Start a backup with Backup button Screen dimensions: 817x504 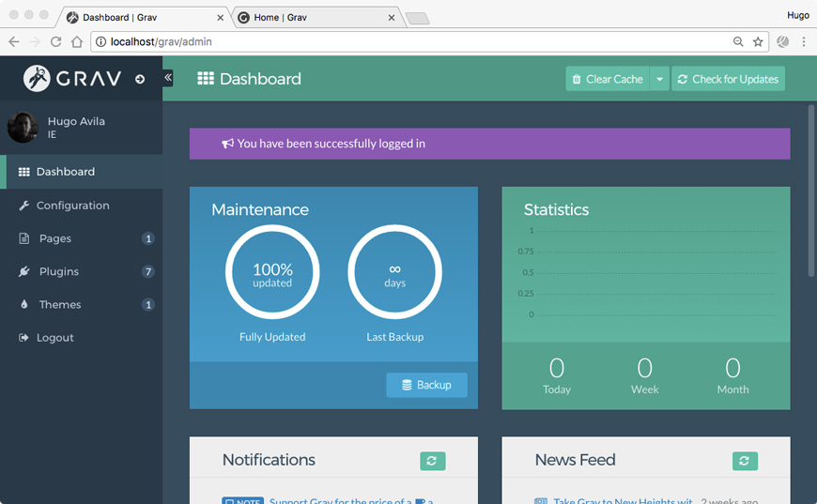tap(426, 385)
